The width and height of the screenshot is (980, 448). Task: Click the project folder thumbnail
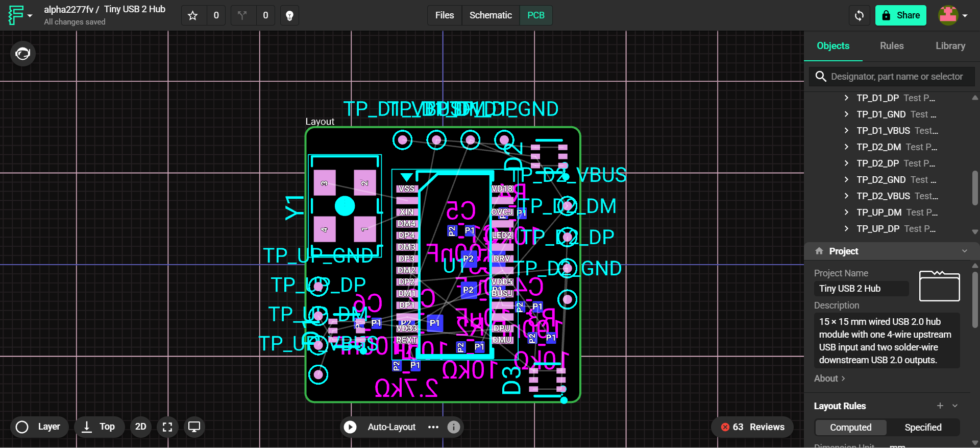(940, 286)
